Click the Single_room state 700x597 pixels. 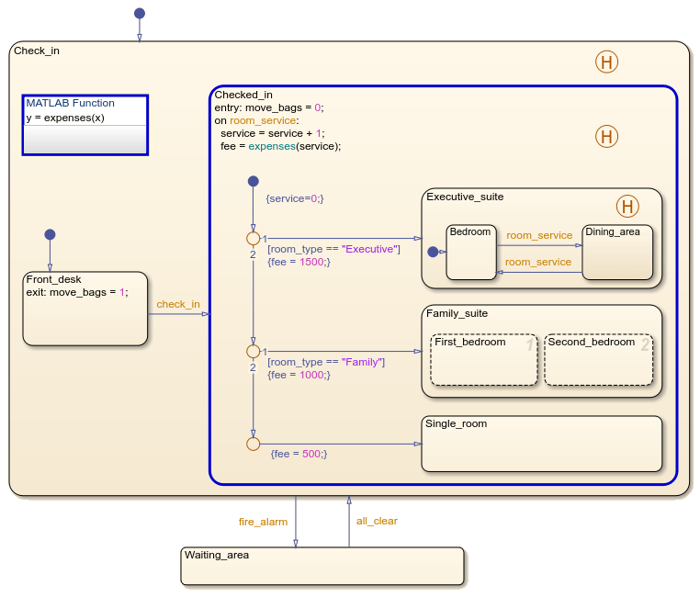coord(542,448)
